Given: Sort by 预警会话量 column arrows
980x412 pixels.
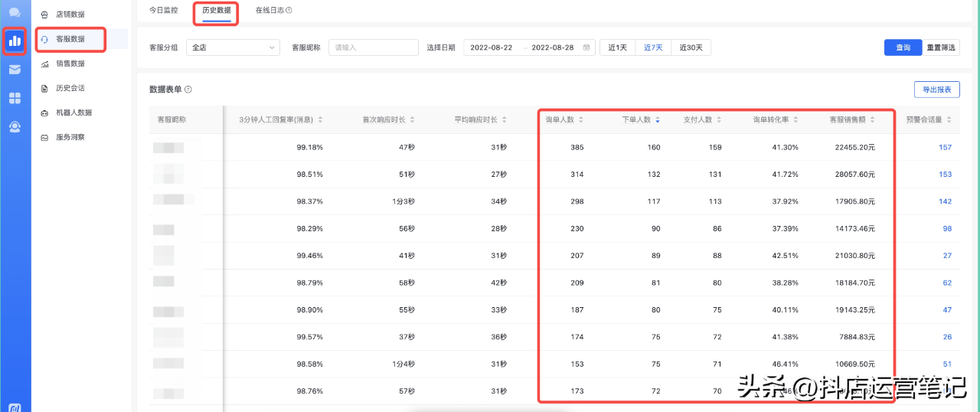Looking at the screenshot, I should (949, 119).
